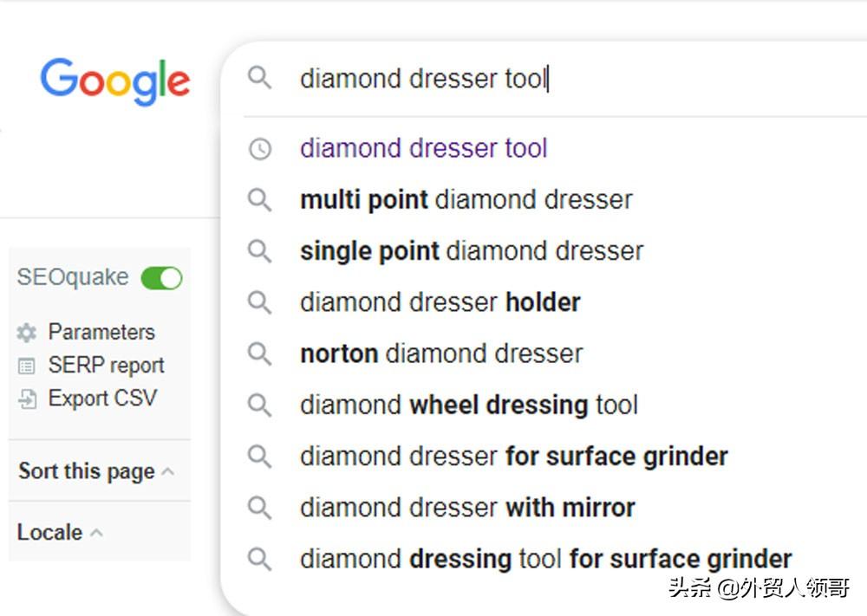
Task: Open the Parameters gear icon
Action: pos(27,333)
